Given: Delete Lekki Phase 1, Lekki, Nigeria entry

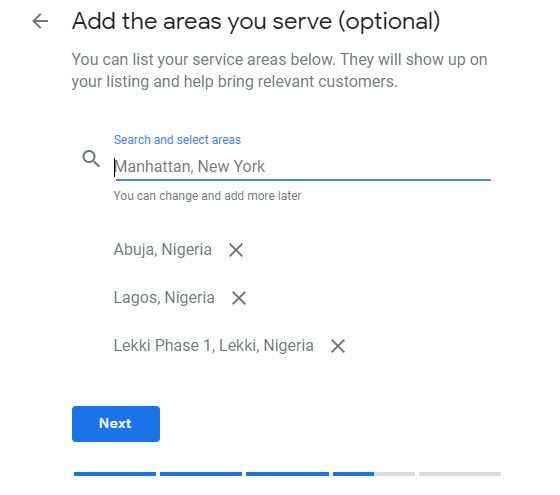Looking at the screenshot, I should click(x=338, y=346).
